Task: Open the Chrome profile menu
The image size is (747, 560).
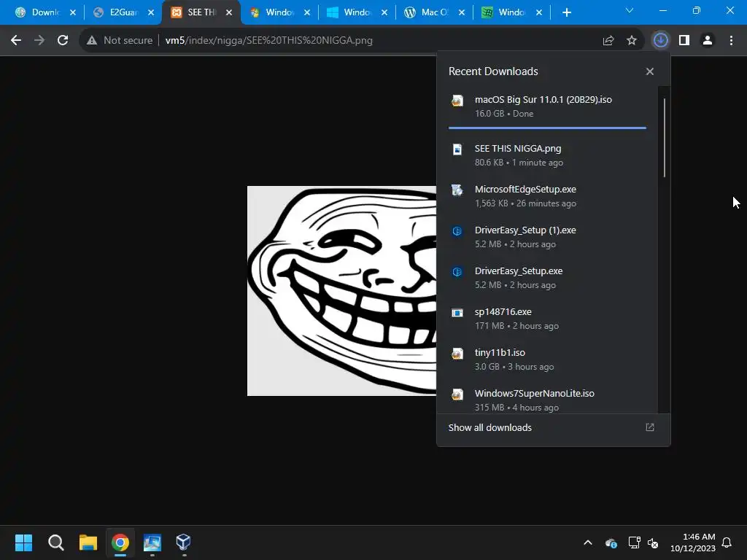Action: point(708,41)
